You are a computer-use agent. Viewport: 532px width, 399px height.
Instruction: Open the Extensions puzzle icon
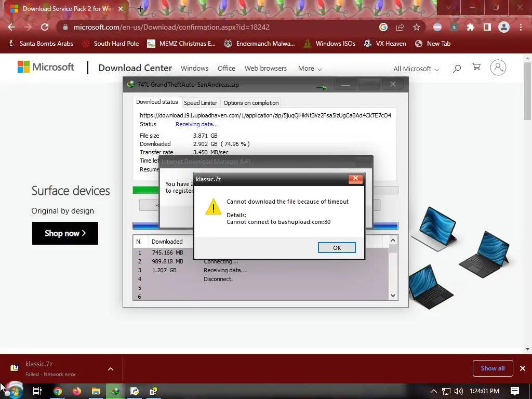click(471, 27)
